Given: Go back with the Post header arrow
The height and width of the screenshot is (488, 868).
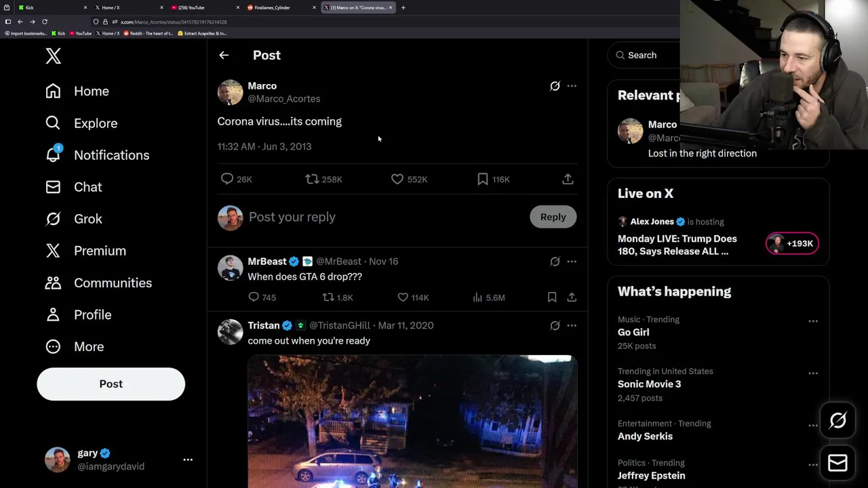Looking at the screenshot, I should click(224, 55).
